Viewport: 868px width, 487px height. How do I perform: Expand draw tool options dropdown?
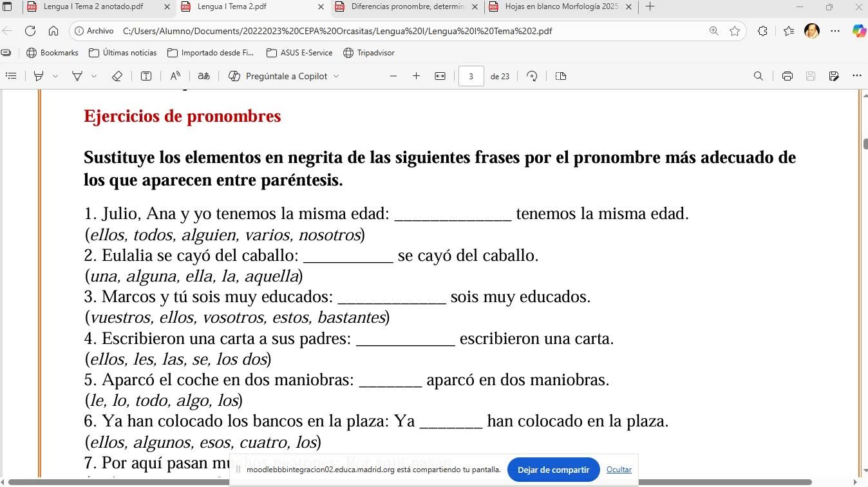pyautogui.click(x=94, y=76)
